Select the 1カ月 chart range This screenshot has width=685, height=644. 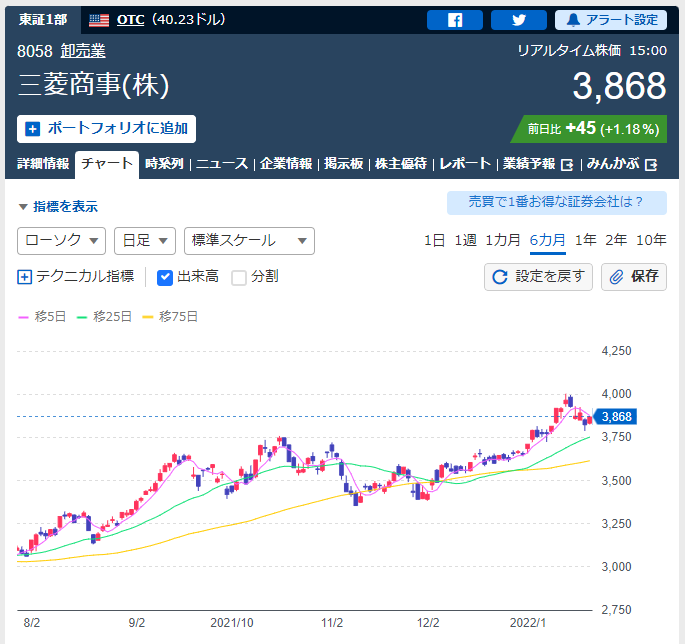click(503, 240)
